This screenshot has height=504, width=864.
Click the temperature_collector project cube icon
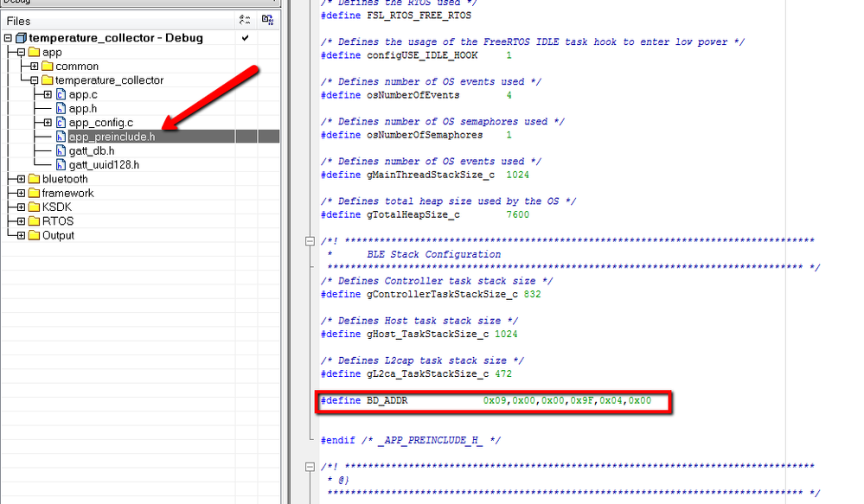click(x=21, y=38)
